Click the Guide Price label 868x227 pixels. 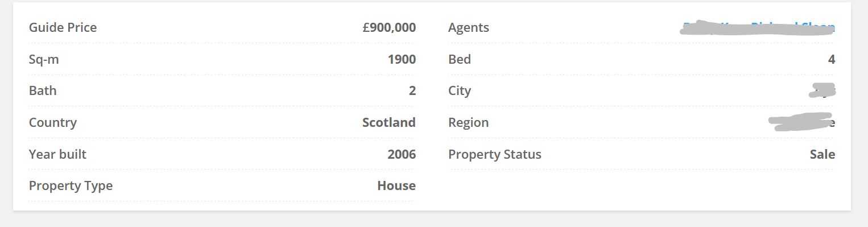[63, 27]
